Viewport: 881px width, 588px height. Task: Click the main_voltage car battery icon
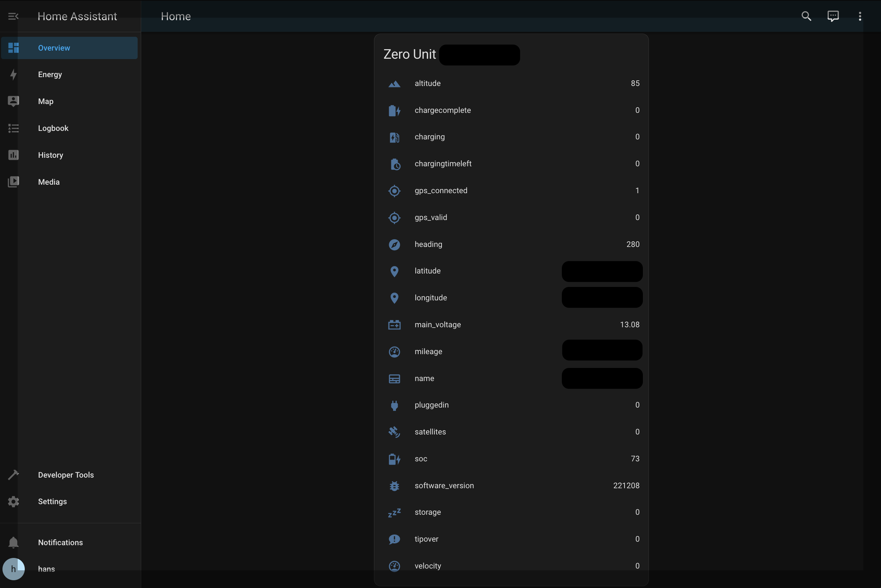click(x=394, y=325)
